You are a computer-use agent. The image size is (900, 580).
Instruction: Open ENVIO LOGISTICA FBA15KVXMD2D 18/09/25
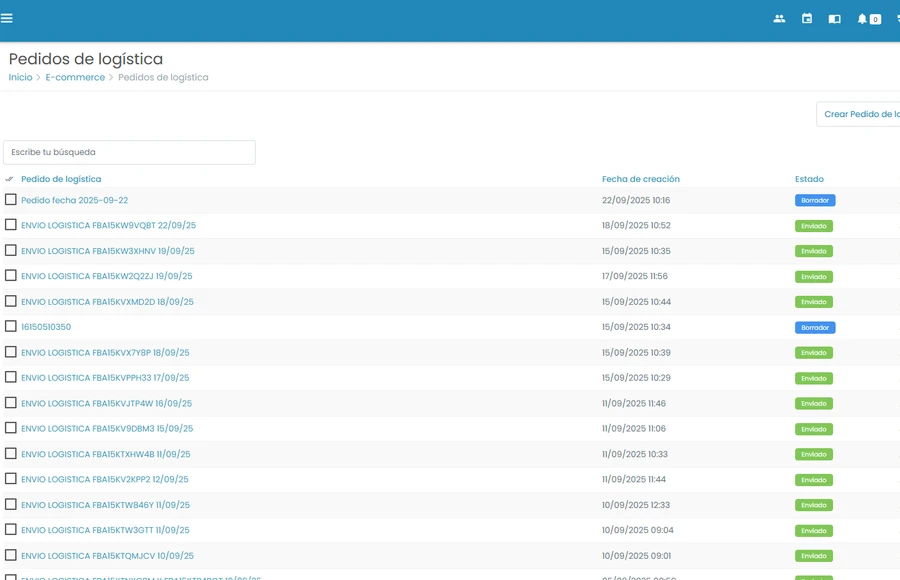click(x=107, y=302)
